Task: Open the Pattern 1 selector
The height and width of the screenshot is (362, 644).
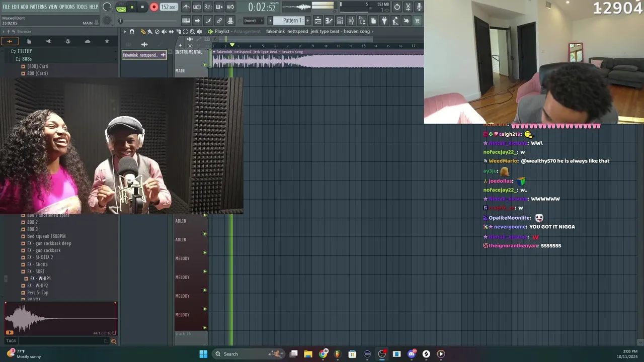Action: click(290, 21)
